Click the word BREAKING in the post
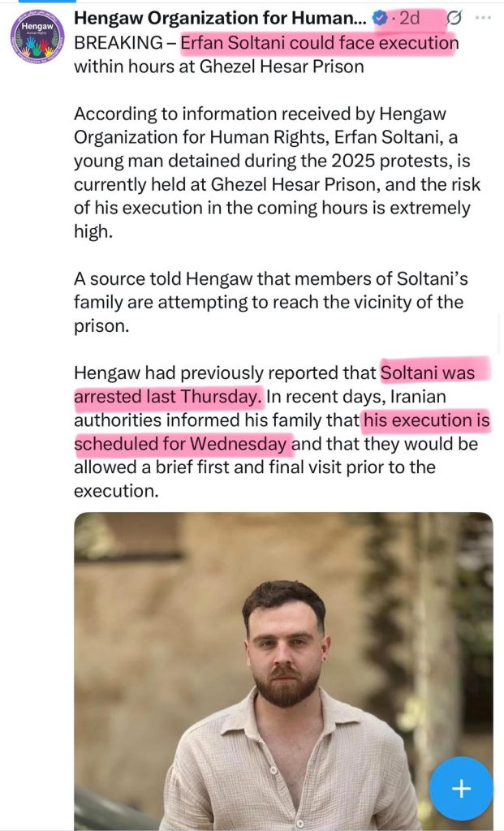 [118, 42]
